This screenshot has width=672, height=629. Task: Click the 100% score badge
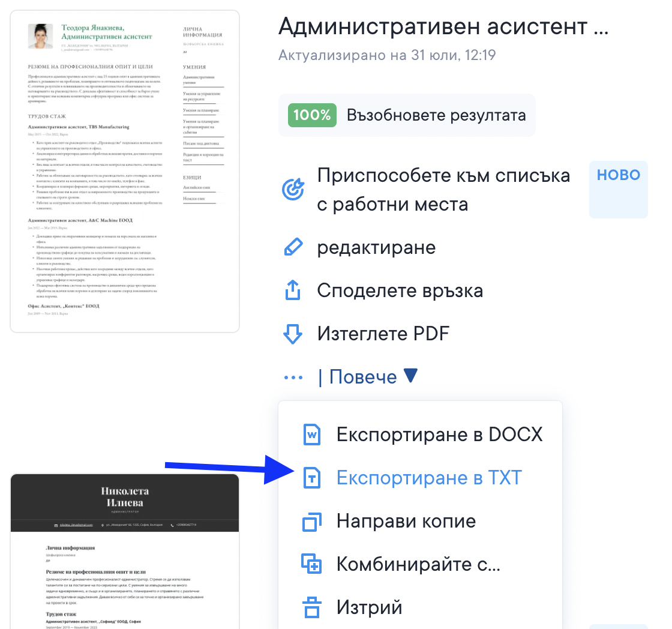click(310, 115)
